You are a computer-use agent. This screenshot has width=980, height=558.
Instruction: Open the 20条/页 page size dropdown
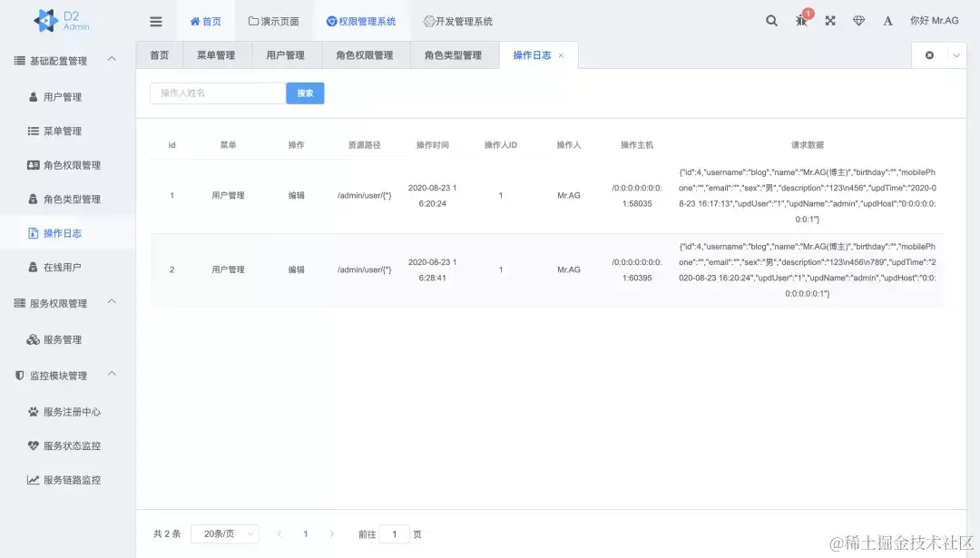(x=223, y=534)
